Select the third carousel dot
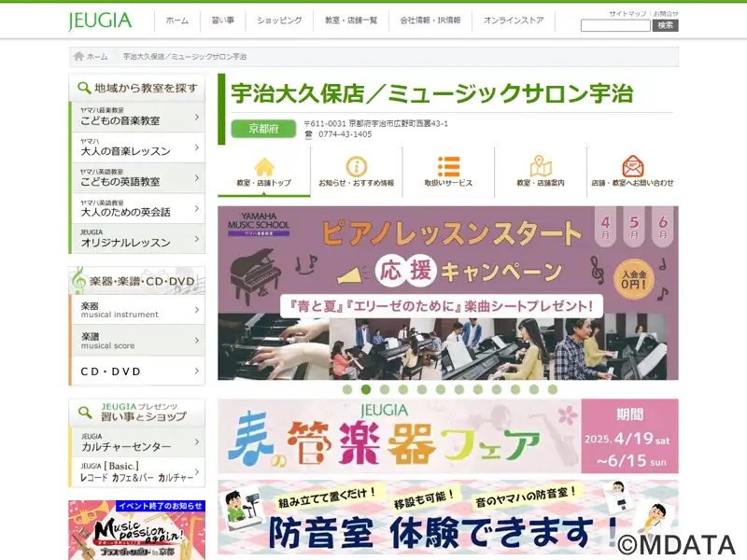Image resolution: width=747 pixels, height=560 pixels. coord(385,389)
